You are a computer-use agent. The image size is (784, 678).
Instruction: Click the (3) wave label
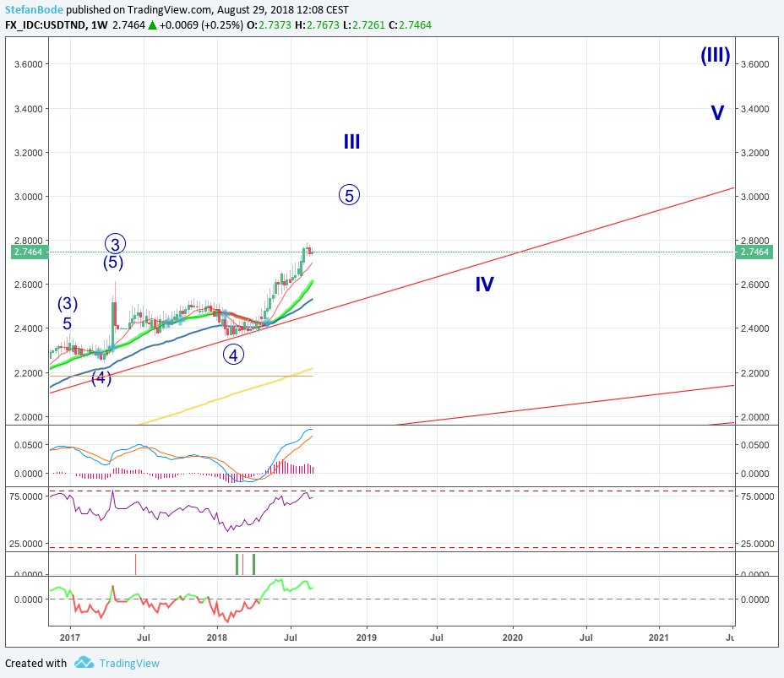pos(68,303)
